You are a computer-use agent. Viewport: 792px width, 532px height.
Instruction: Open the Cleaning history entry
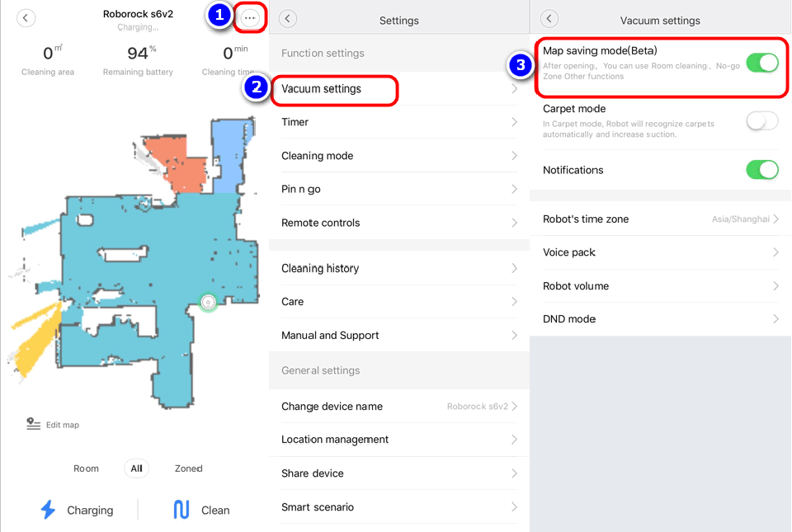[399, 268]
